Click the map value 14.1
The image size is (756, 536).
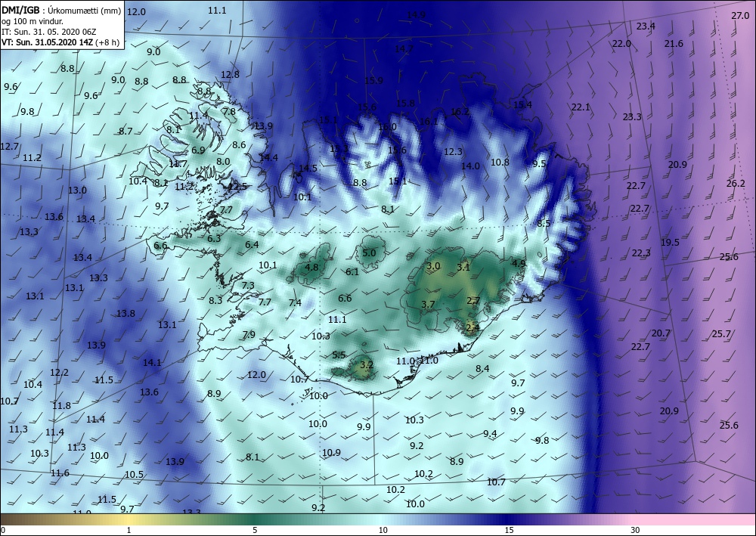(x=153, y=362)
